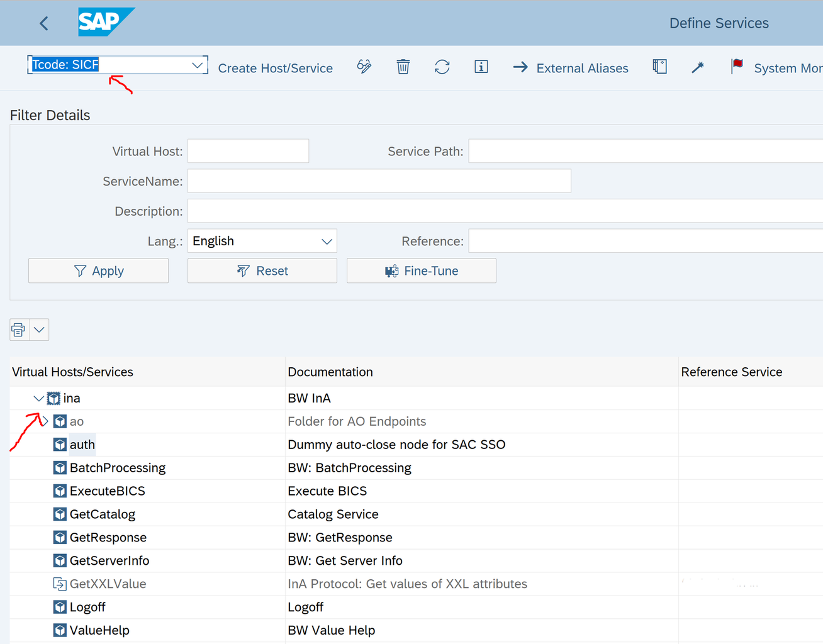Click the ExecuteBICS service cube icon
The height and width of the screenshot is (644, 823).
pyautogui.click(x=60, y=491)
